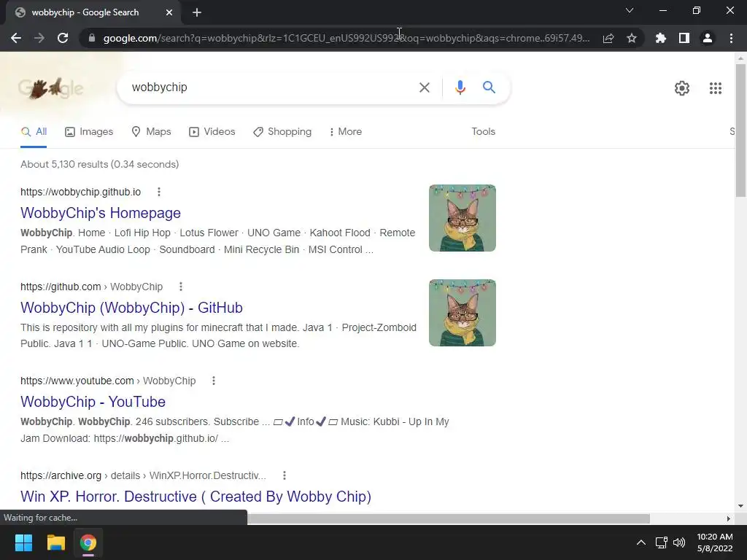The width and height of the screenshot is (747, 560).
Task: Open the volume speaker icon
Action: 679,542
